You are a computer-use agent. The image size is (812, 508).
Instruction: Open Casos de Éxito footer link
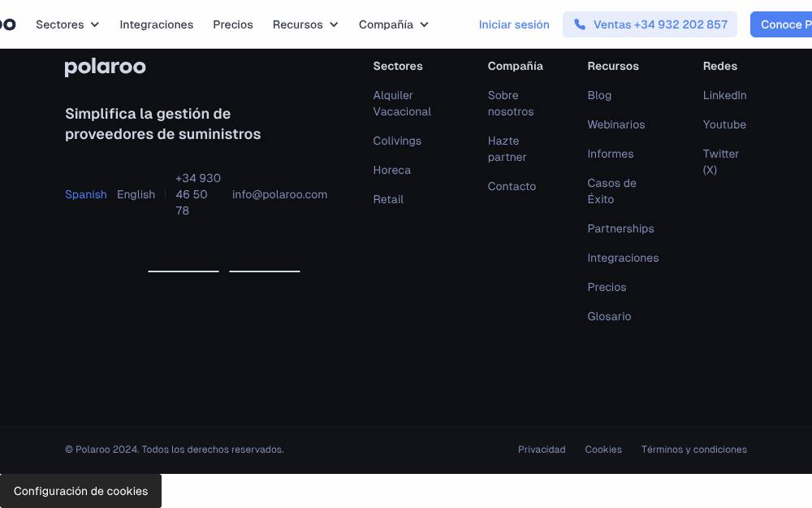(611, 191)
